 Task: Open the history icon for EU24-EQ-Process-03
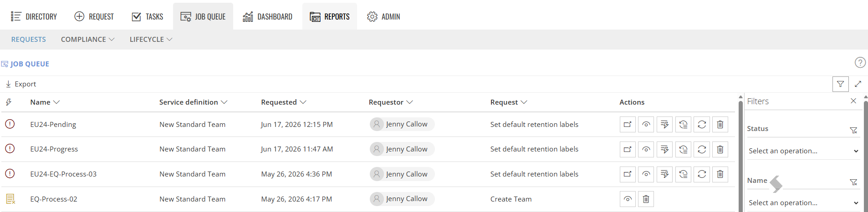tap(683, 174)
